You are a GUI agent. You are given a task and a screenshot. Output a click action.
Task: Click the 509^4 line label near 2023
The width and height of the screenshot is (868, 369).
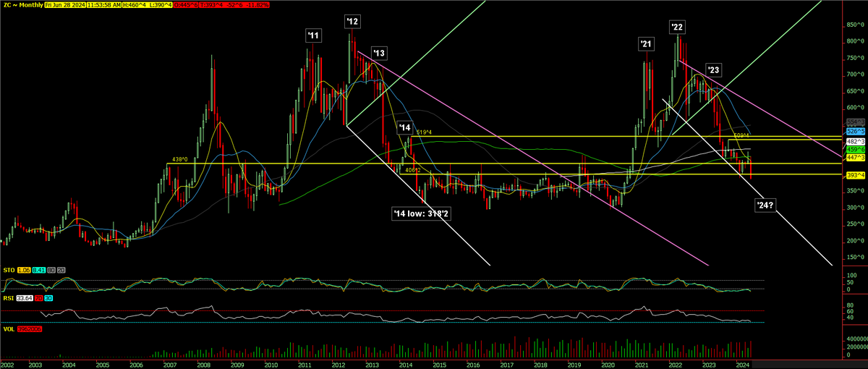click(741, 135)
